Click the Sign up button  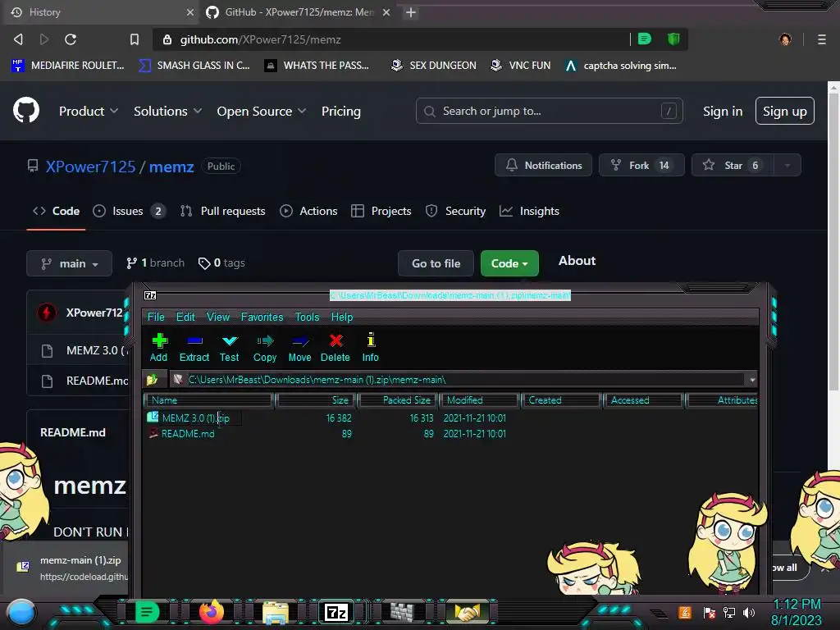(785, 111)
